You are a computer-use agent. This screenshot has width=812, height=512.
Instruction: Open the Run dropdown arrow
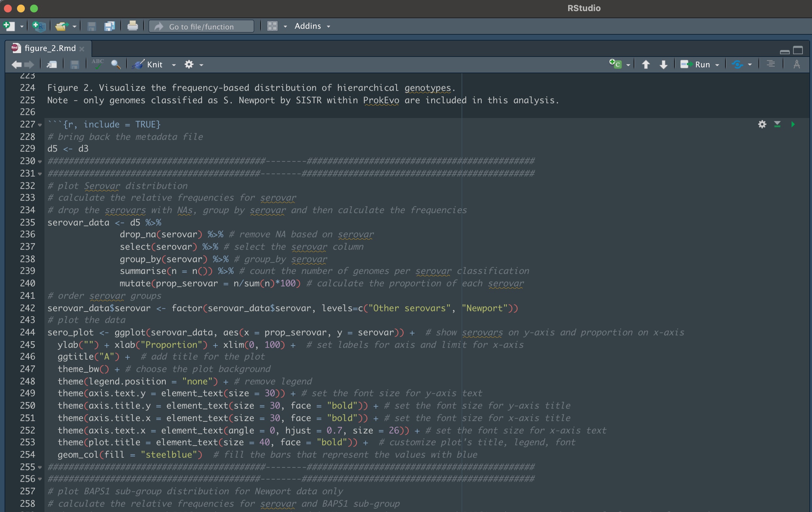point(717,65)
